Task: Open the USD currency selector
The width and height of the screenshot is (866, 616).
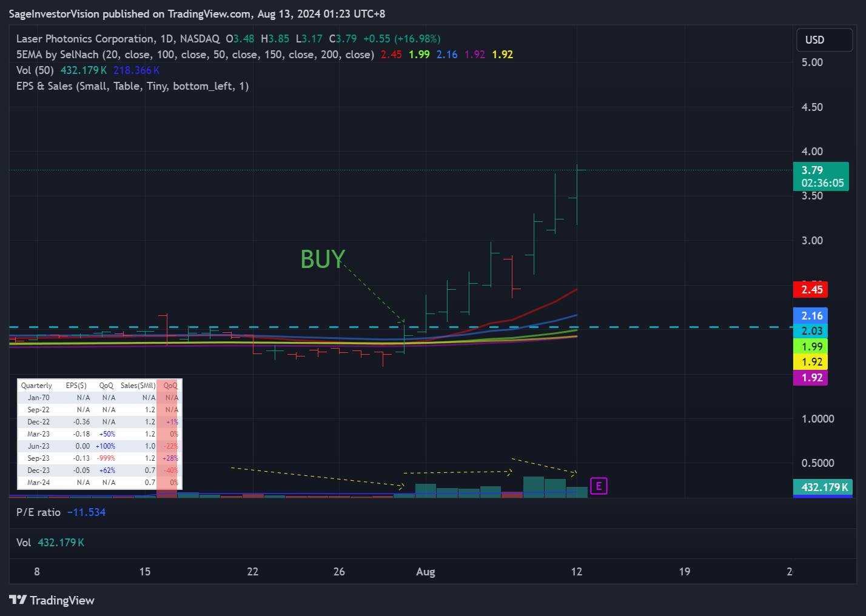Action: pos(824,40)
